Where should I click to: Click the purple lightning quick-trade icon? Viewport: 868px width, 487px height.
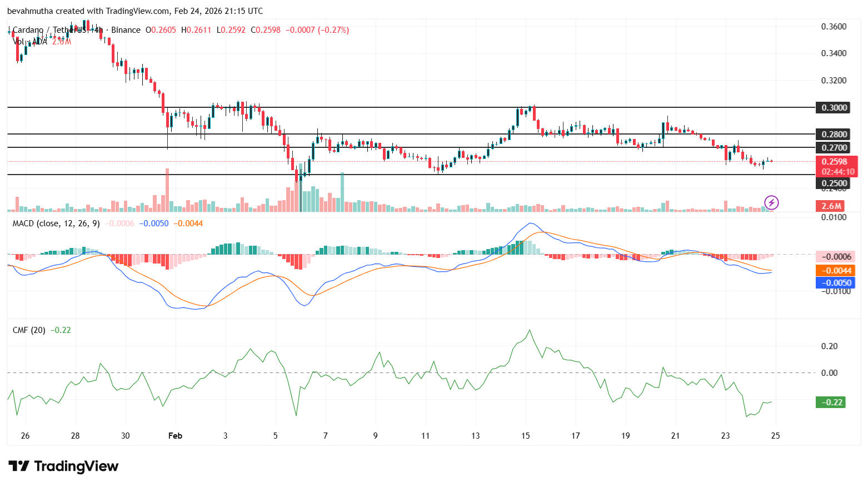pos(772,202)
